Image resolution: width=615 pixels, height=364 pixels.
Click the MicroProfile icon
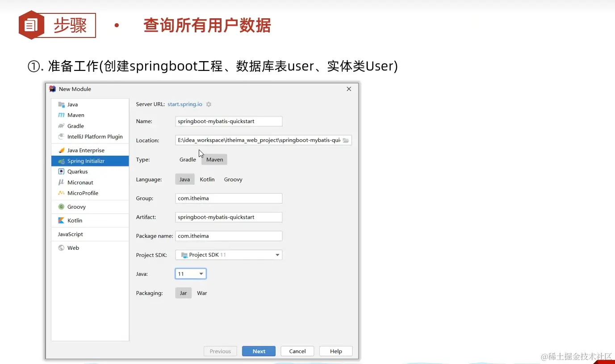(x=61, y=193)
